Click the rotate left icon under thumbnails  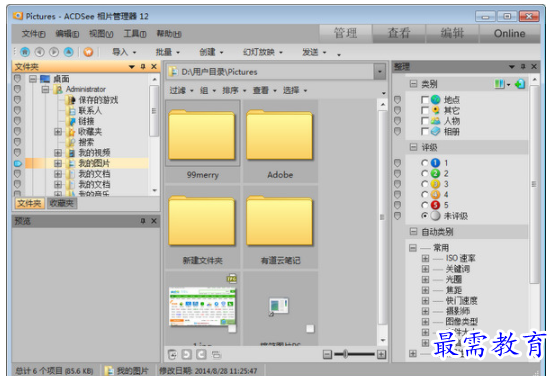pyautogui.click(x=187, y=354)
